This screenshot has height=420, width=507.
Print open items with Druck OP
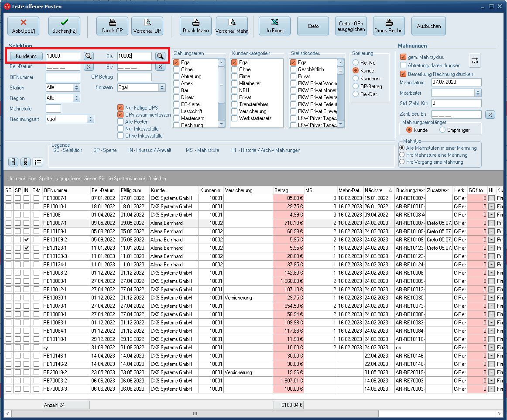click(112, 26)
